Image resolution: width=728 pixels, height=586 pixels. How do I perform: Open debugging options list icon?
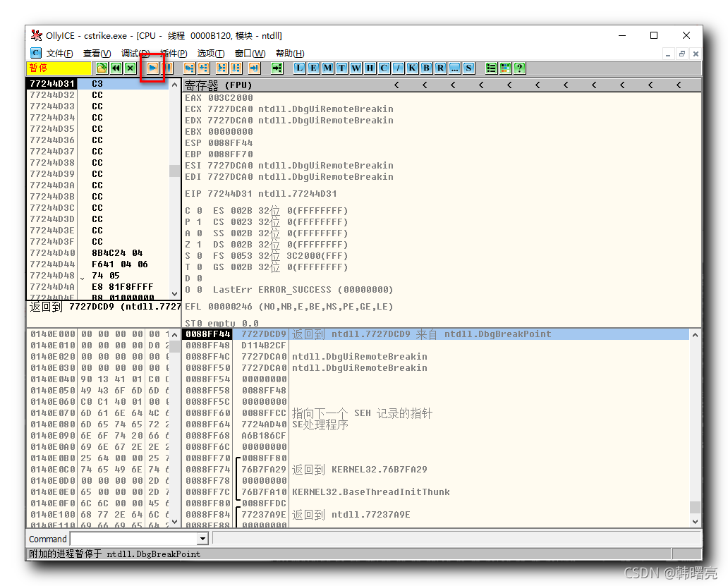tap(491, 68)
